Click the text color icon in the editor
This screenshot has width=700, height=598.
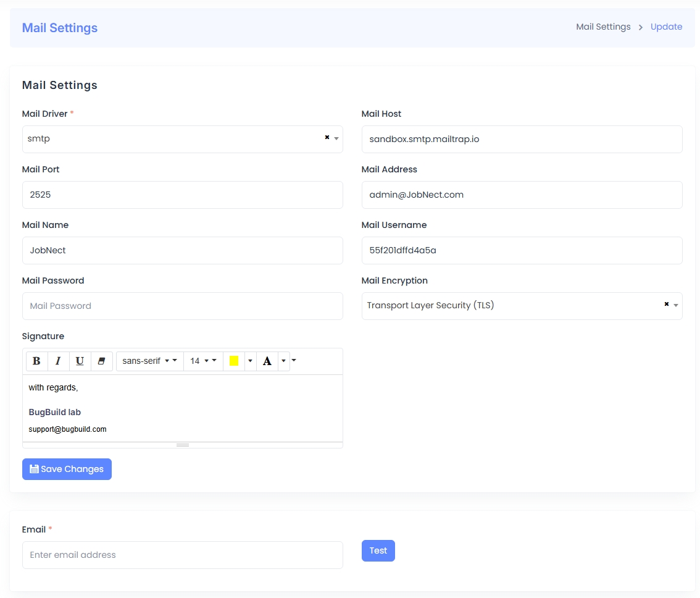click(x=267, y=361)
